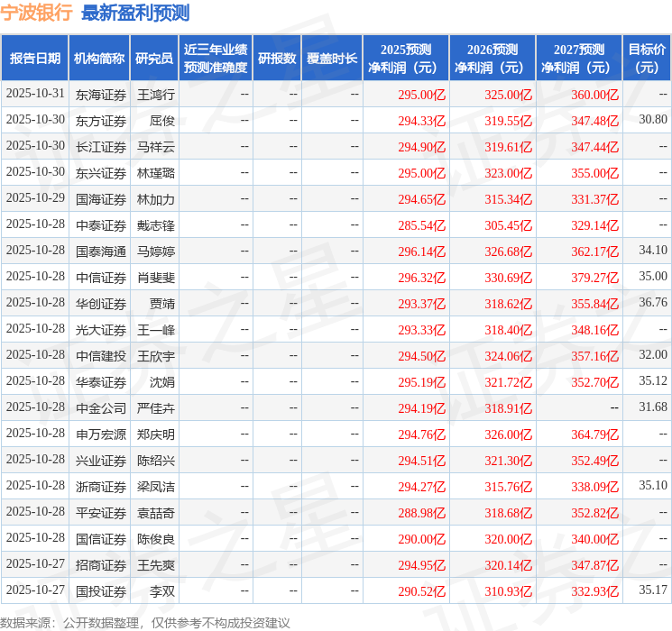Click 2025 profit value 285.54亿

click(422, 225)
